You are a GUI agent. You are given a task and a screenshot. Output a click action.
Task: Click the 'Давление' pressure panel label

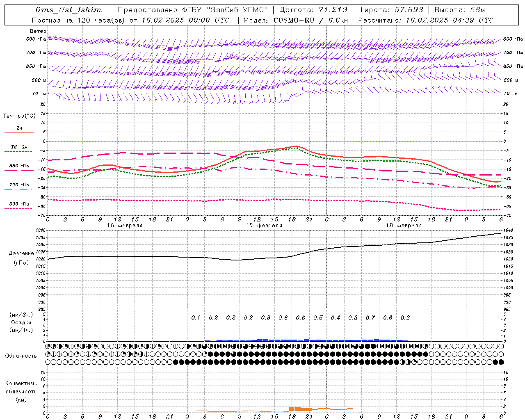(21, 253)
